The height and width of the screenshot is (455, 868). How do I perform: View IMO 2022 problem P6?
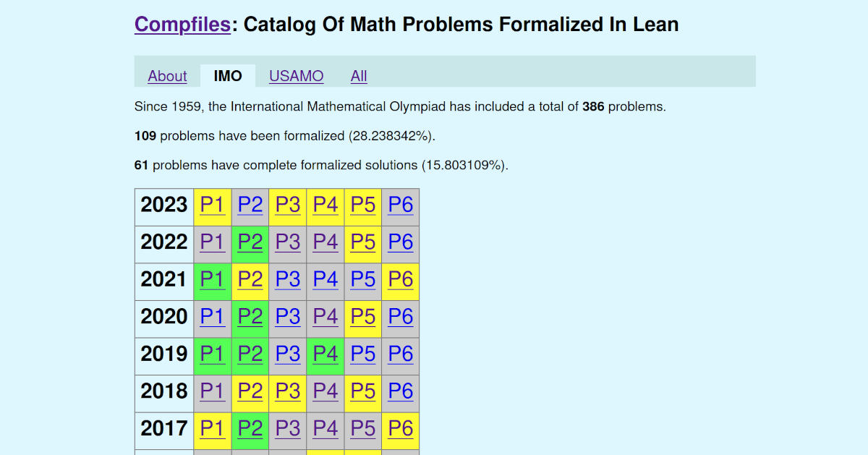coord(401,242)
